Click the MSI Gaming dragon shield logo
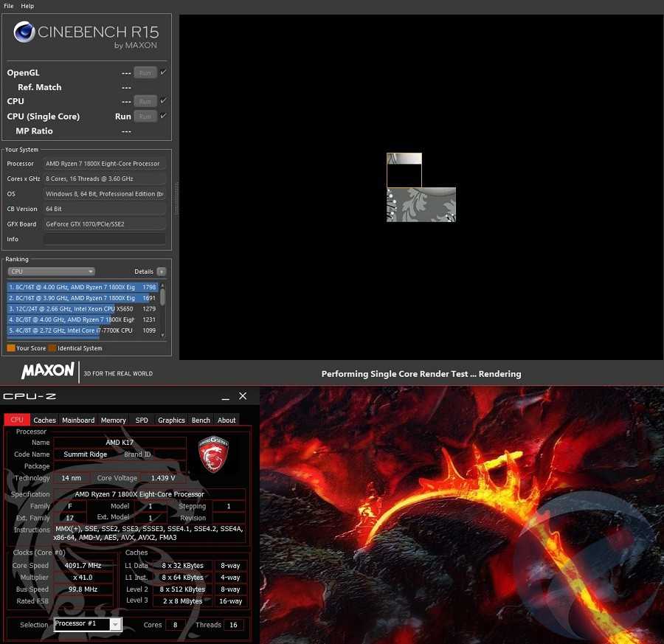This screenshot has width=664, height=644. tap(213, 454)
